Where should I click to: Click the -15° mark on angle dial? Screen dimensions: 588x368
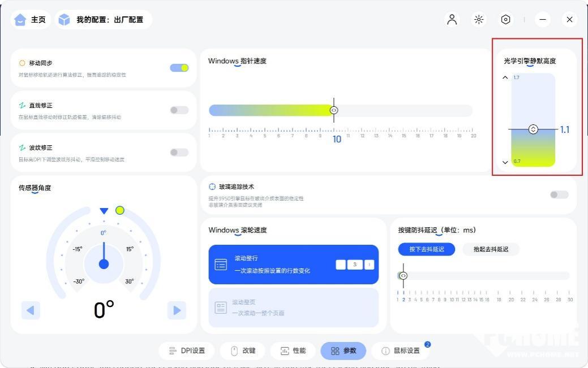coord(78,249)
